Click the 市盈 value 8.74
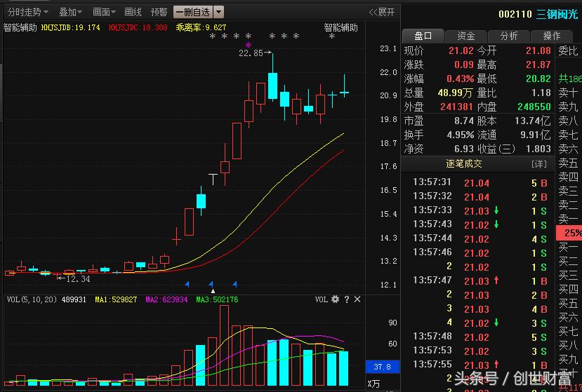Viewport: 582px width, 392px height. pyautogui.click(x=464, y=121)
